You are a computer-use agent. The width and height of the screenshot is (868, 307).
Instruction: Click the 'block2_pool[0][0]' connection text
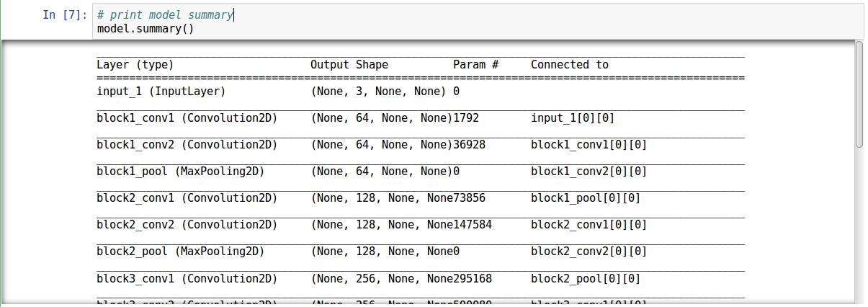pos(586,278)
